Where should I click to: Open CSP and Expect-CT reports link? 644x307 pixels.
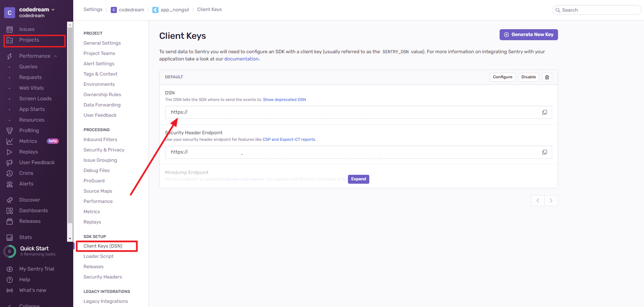(289, 139)
